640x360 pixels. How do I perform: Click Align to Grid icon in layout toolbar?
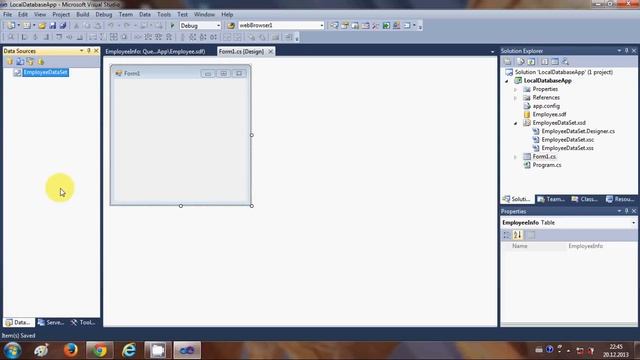tap(11, 37)
